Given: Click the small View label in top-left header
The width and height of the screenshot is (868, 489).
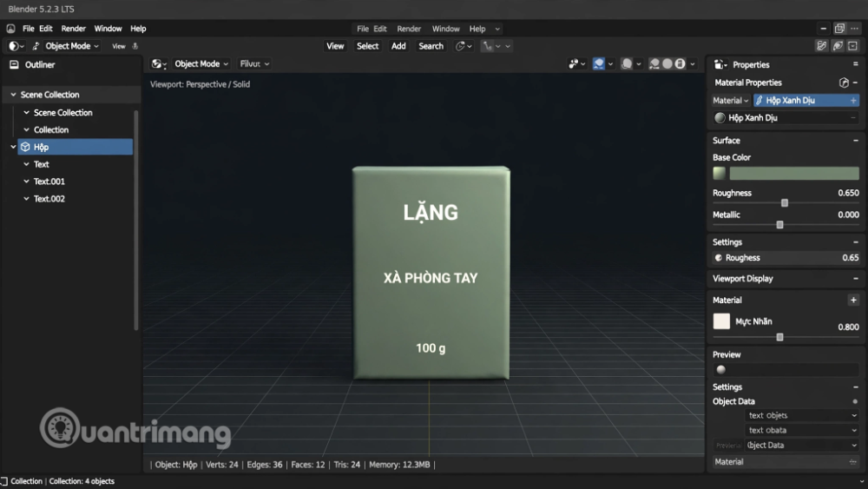Looking at the screenshot, I should [118, 47].
